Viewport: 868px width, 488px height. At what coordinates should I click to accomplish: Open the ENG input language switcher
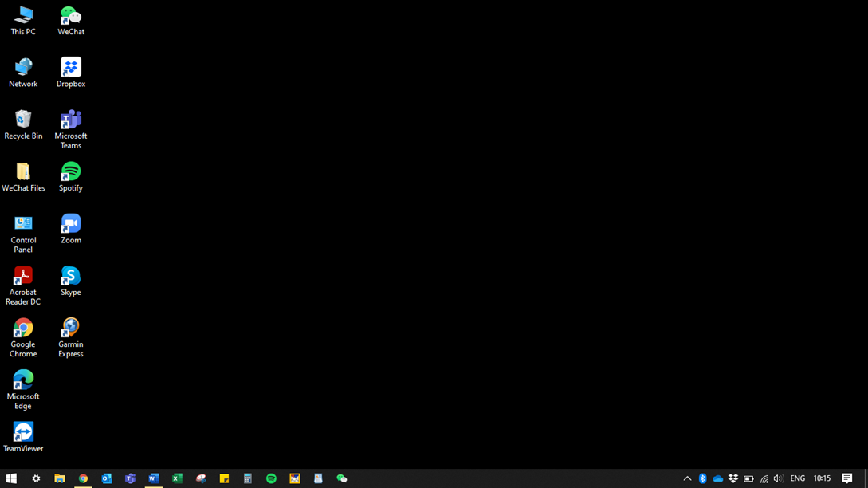pyautogui.click(x=797, y=478)
